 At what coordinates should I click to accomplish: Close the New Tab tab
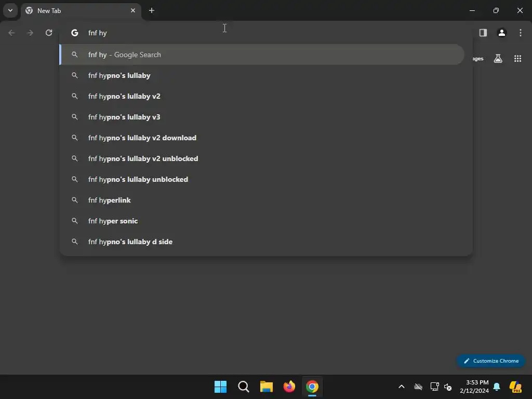coord(133,10)
